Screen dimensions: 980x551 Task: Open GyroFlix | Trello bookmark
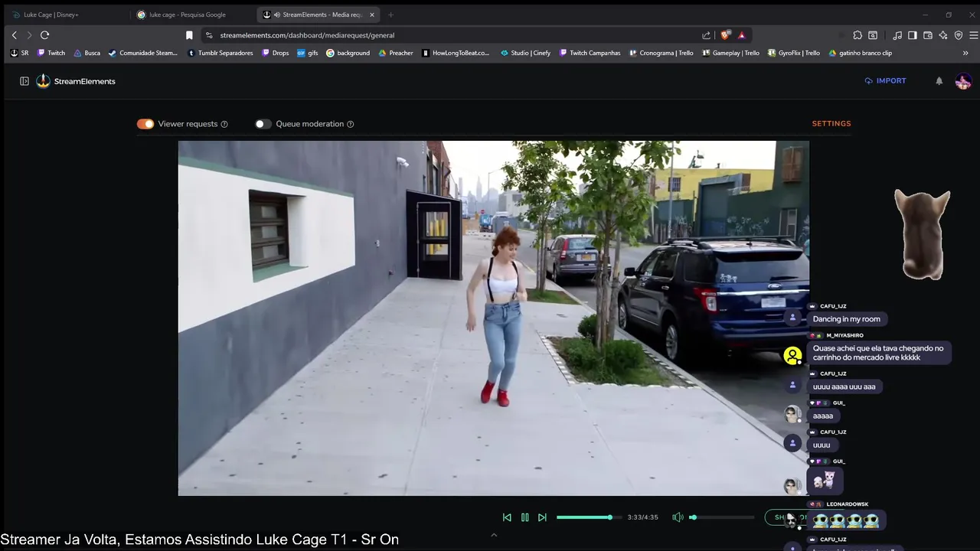[x=794, y=53]
